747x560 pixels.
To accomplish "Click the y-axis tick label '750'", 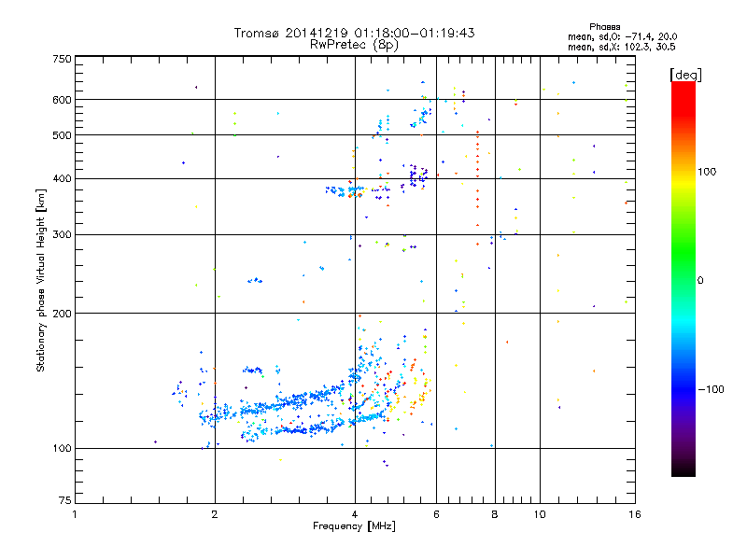I will coord(62,59).
